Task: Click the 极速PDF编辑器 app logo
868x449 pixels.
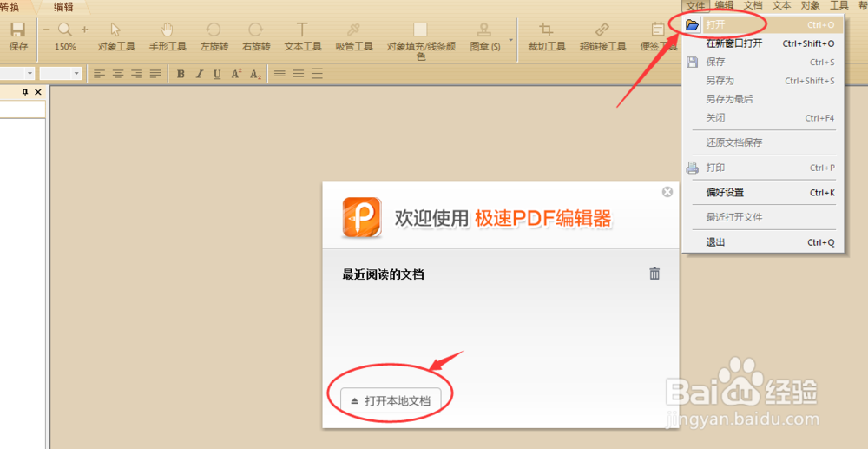Action: [362, 218]
